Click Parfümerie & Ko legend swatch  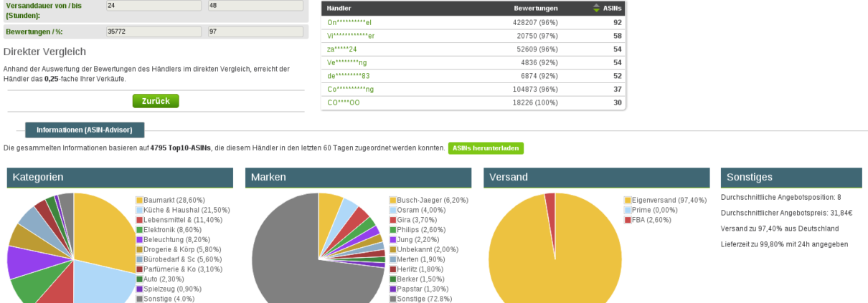click(x=139, y=269)
